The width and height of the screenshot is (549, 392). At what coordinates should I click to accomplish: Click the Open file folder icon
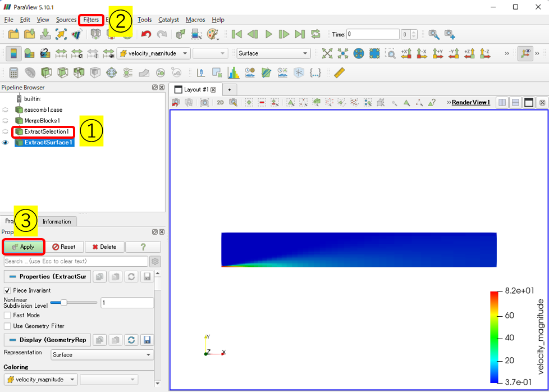pyautogui.click(x=13, y=34)
